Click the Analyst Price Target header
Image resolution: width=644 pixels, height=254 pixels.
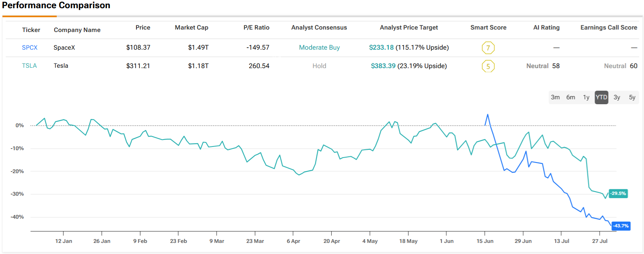point(409,27)
